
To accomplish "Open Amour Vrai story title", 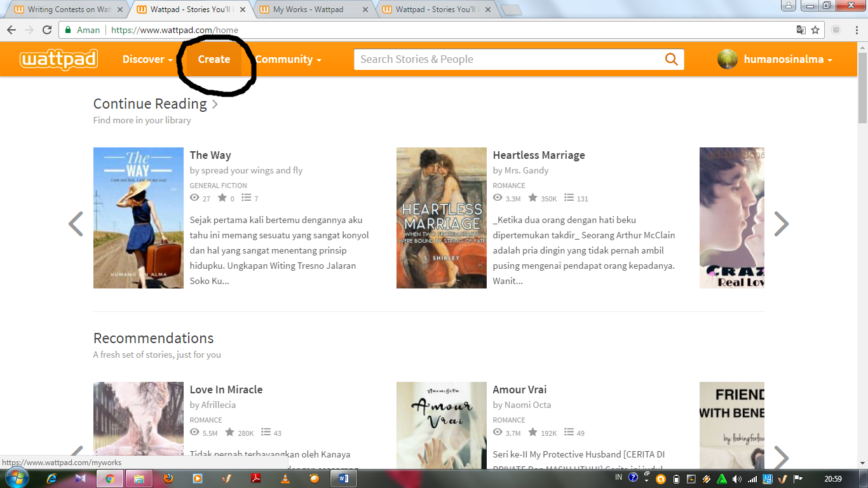I will [x=520, y=390].
